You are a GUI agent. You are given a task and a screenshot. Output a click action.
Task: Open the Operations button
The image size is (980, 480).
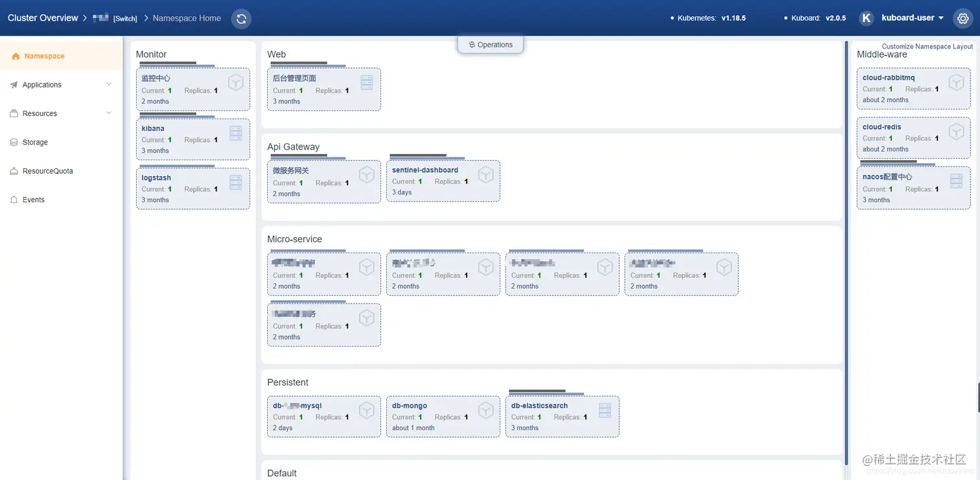click(x=491, y=45)
